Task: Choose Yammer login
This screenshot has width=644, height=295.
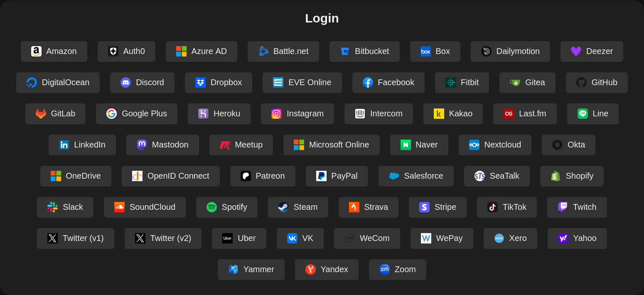Action: point(251,270)
